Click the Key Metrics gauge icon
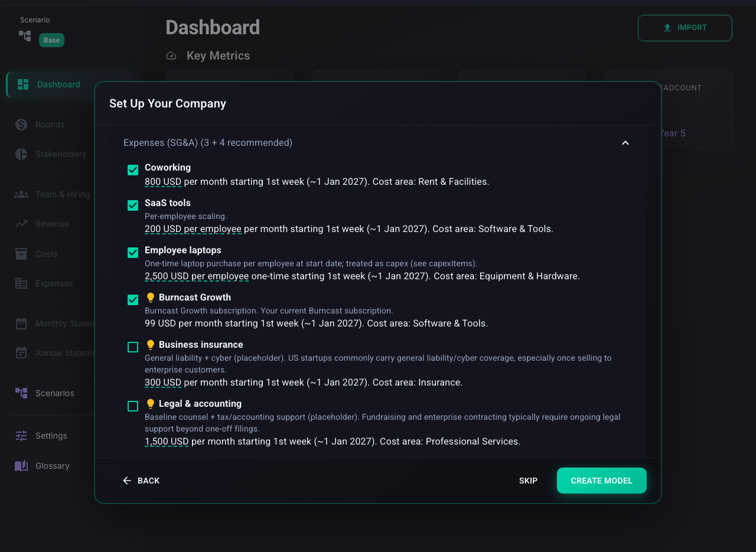 tap(171, 56)
